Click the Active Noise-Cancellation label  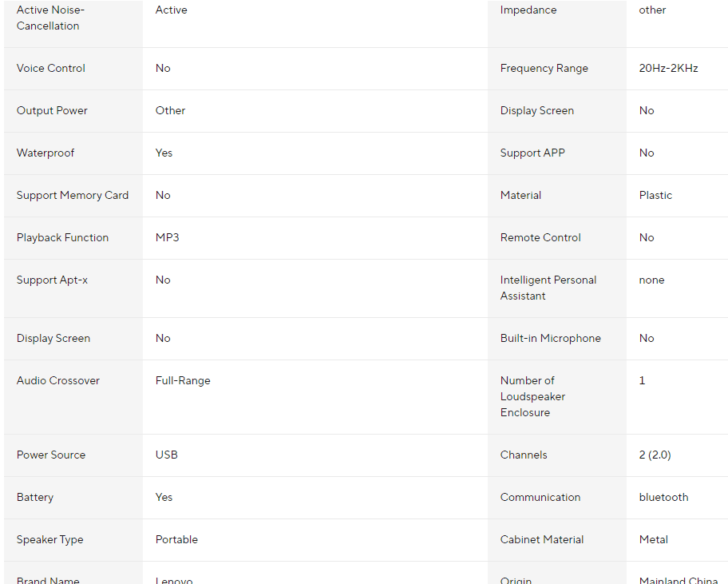pyautogui.click(x=50, y=18)
